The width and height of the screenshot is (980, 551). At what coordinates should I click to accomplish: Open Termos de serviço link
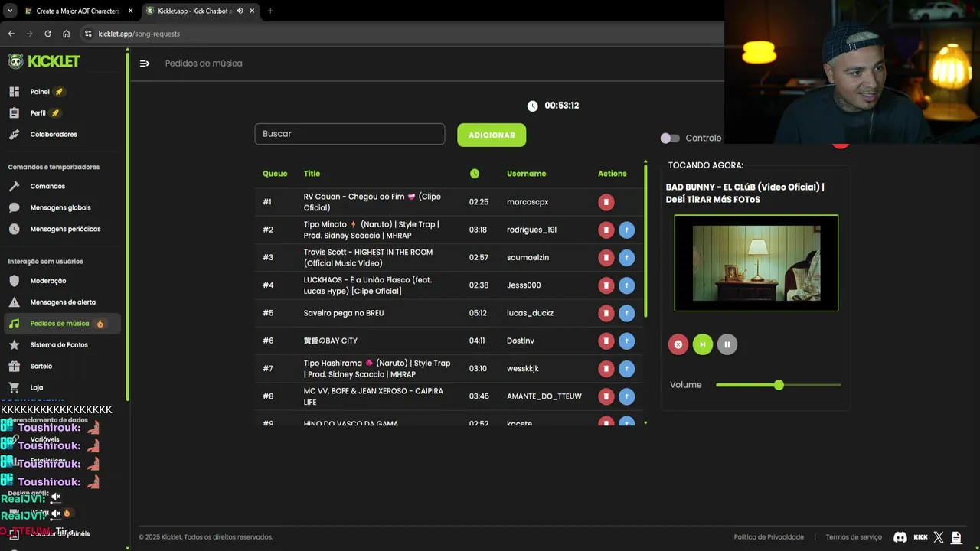854,537
